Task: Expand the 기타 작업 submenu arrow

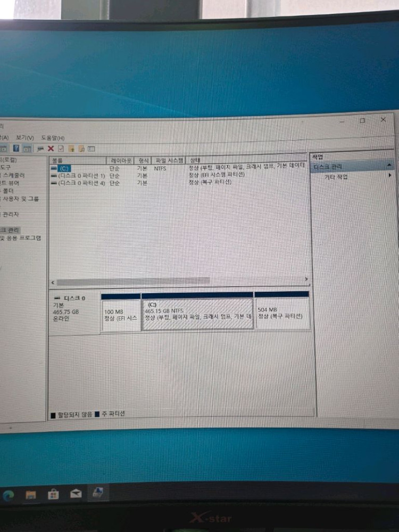Action: pyautogui.click(x=389, y=176)
